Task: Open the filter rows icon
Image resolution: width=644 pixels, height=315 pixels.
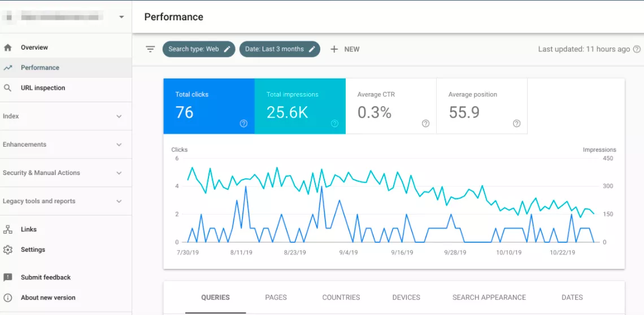Action: tap(150, 49)
